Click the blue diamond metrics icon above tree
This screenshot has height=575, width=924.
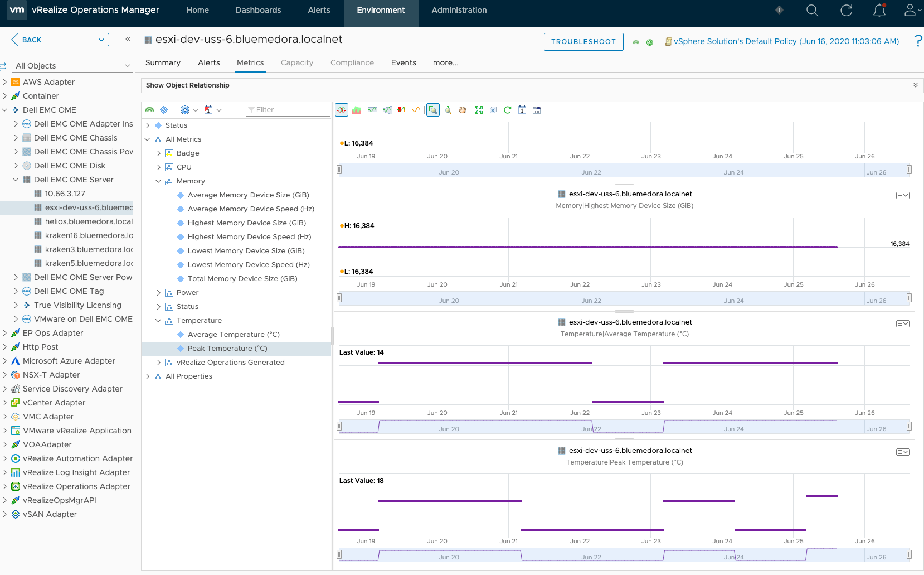pyautogui.click(x=164, y=110)
